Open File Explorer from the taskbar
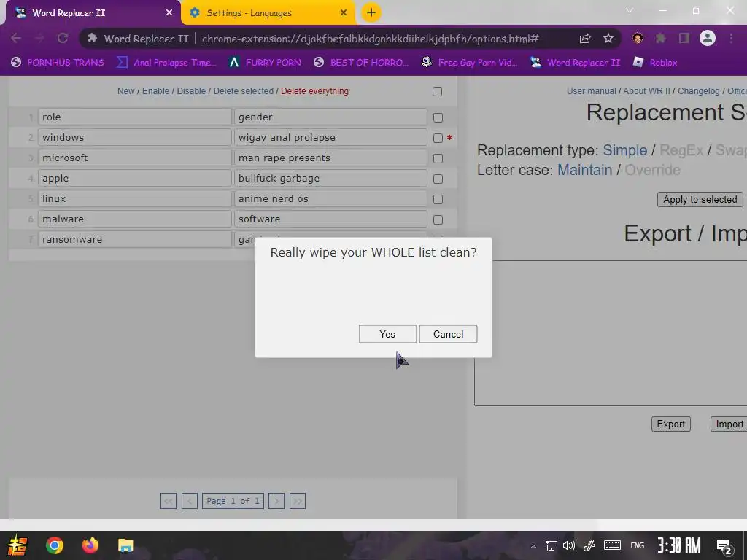Screen dimensions: 747x560 point(125,545)
